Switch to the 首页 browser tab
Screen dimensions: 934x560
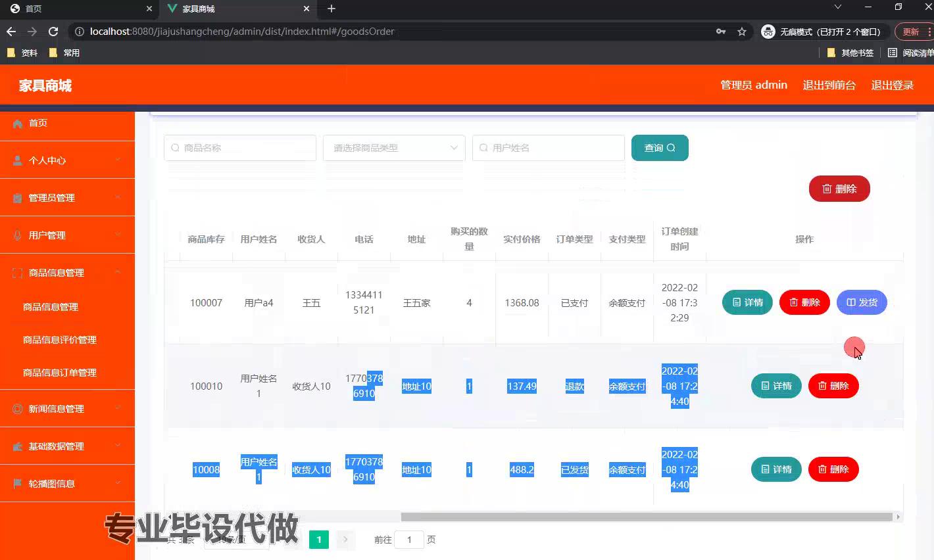(x=79, y=9)
